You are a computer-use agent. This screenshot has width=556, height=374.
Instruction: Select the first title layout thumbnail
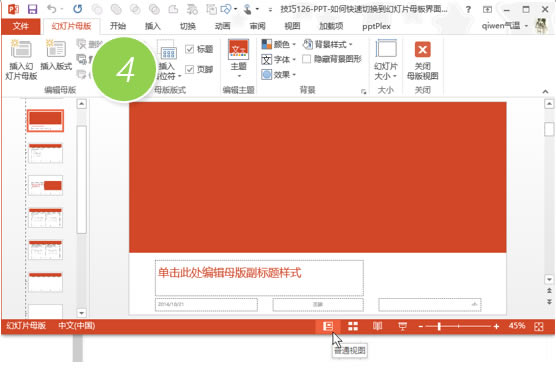(45, 121)
